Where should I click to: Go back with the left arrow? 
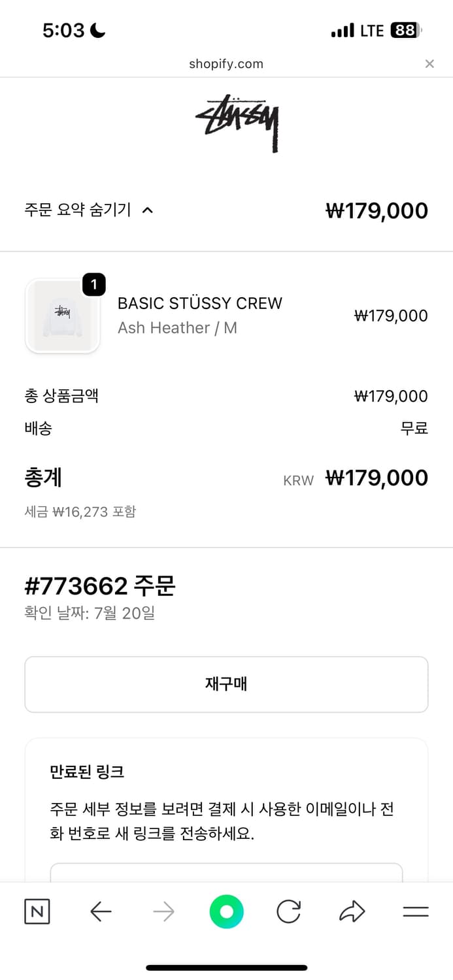point(101,911)
